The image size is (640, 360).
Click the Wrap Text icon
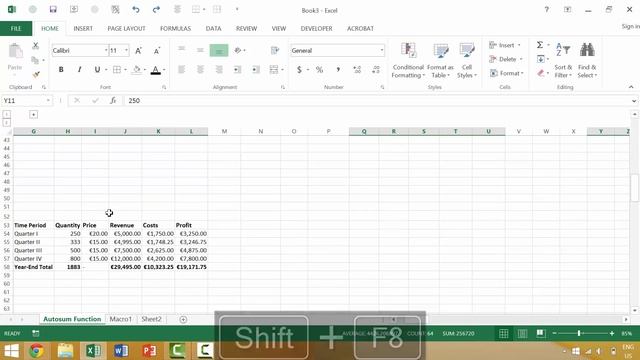point(275,50)
